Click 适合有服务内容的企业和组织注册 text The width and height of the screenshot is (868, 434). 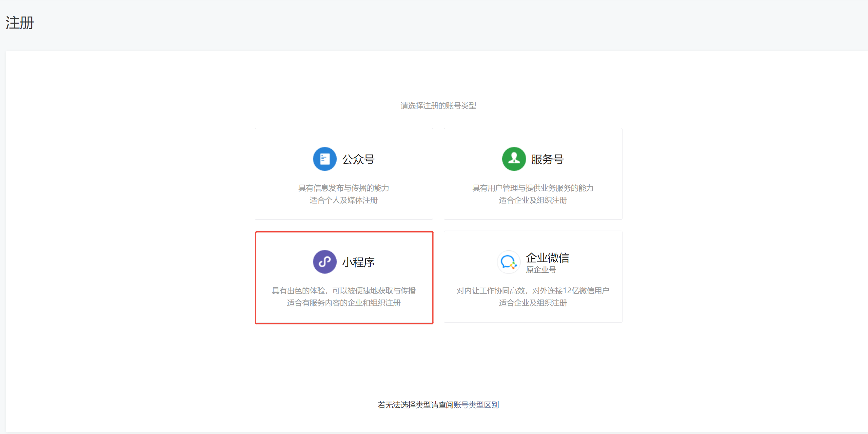pos(343,303)
